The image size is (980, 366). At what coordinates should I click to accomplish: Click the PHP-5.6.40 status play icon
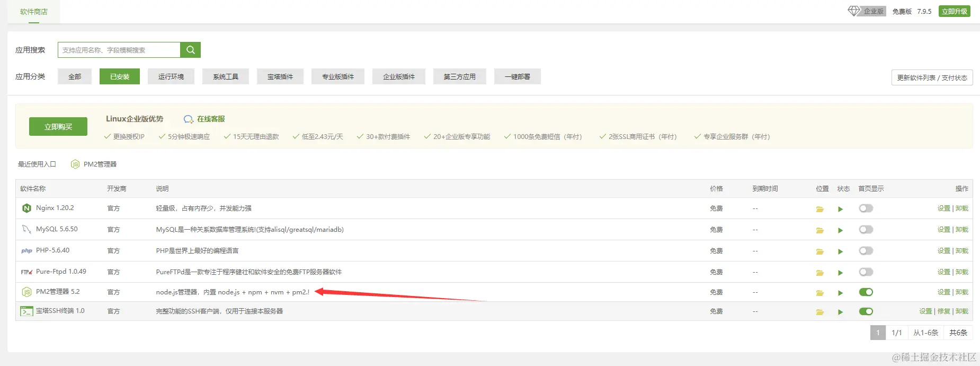pos(840,251)
